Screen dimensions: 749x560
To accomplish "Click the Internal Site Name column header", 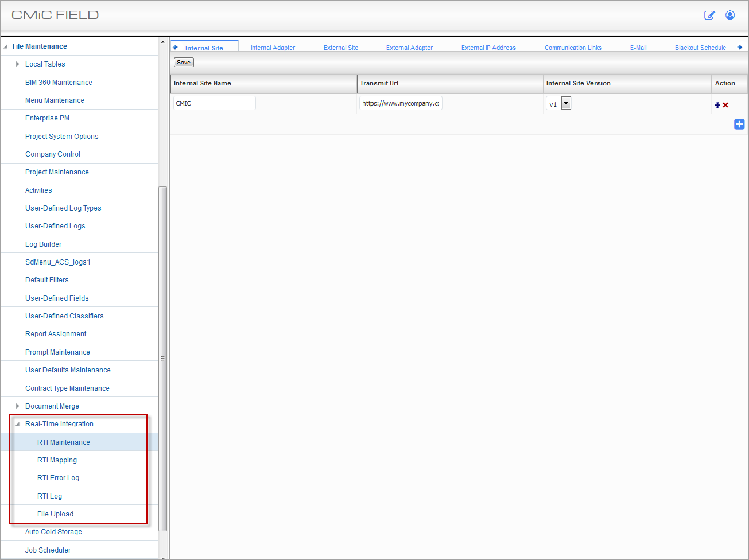I will coord(264,83).
